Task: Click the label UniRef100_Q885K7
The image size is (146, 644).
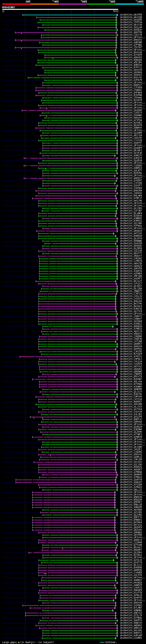Action: (x=131, y=344)
